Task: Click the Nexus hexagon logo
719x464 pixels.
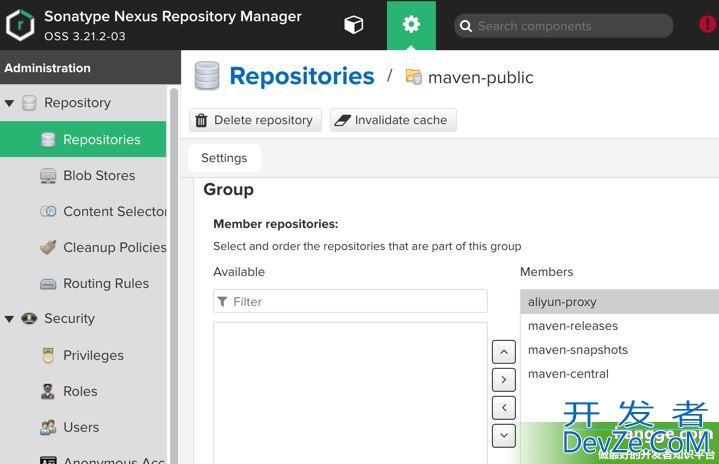Action: [20, 25]
